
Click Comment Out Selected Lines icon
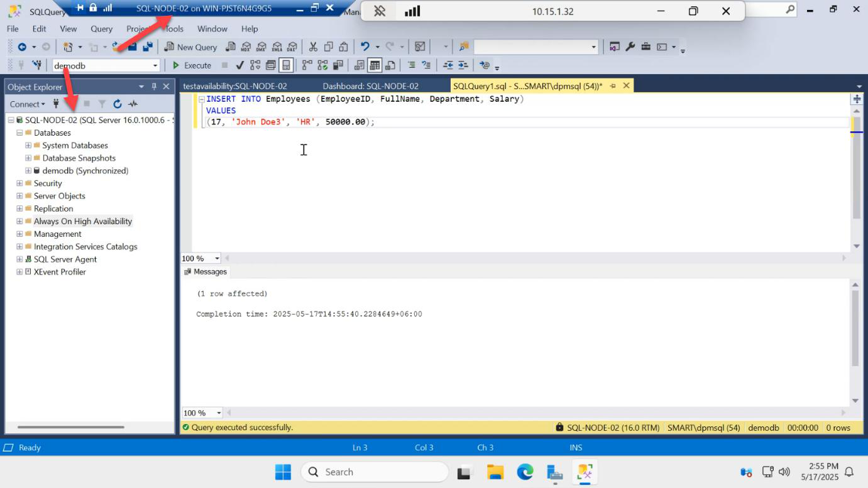click(411, 65)
